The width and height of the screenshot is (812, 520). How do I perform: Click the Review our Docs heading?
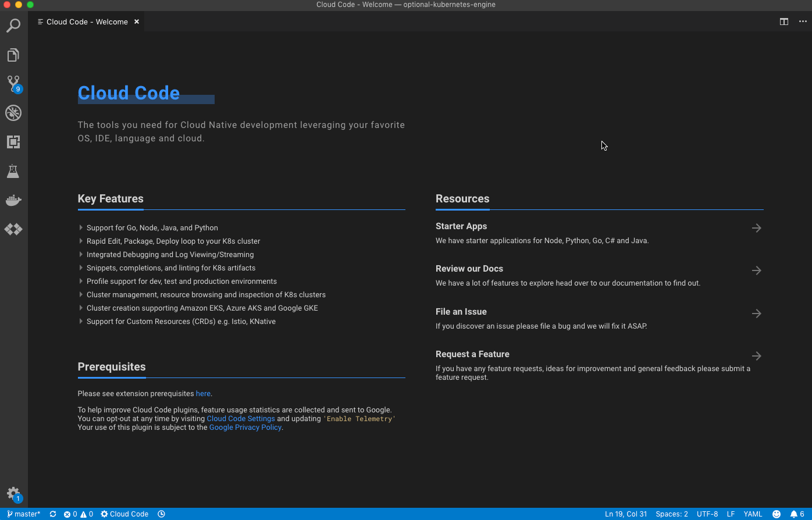[469, 269]
